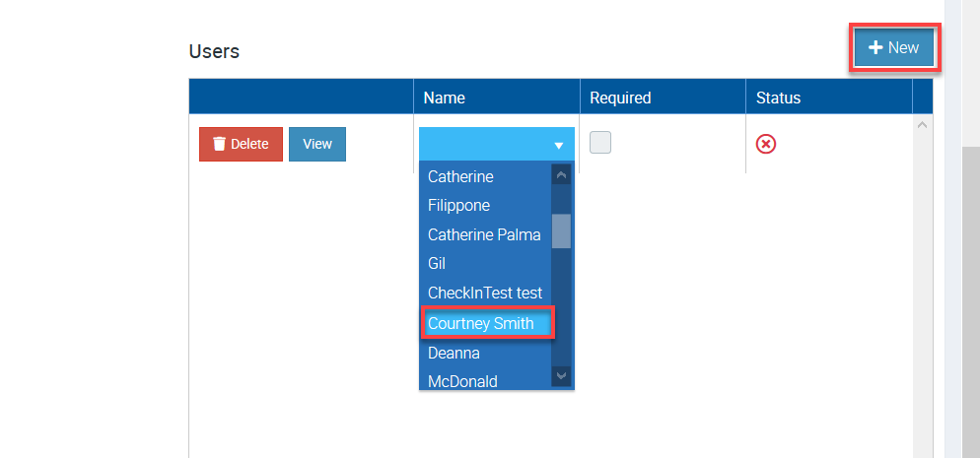980x458 pixels.
Task: Open the user with the View button
Action: (316, 144)
